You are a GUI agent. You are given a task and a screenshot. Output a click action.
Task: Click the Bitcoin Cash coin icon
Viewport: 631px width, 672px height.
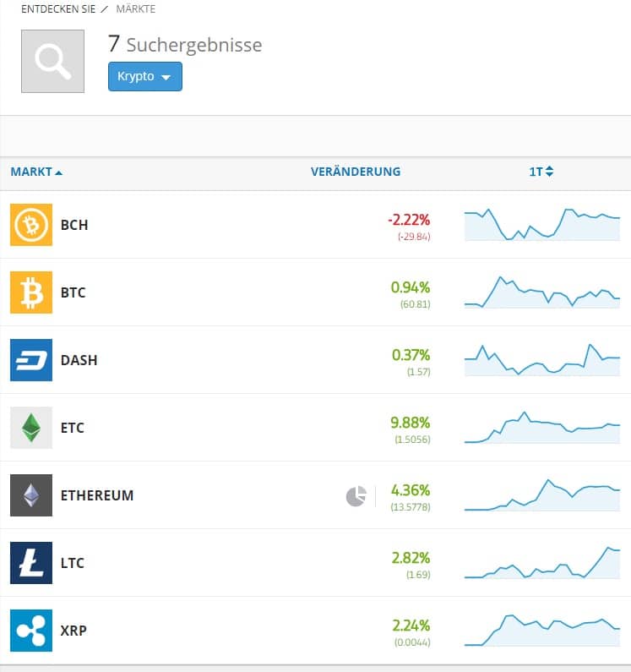pos(31,225)
